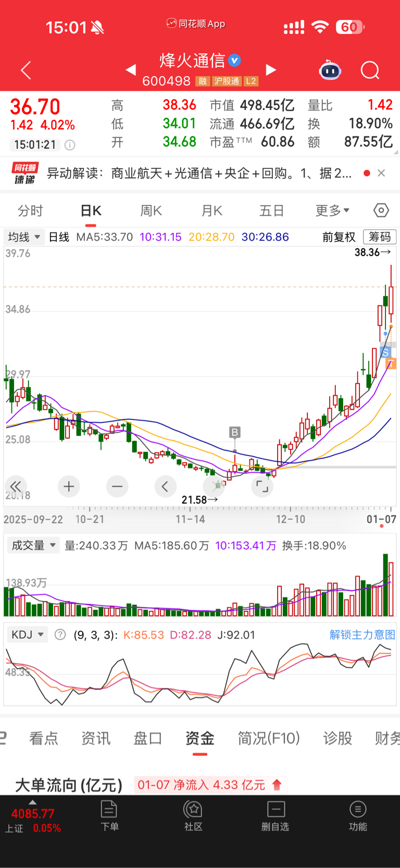Tap the T marker on chart
The width and height of the screenshot is (400, 868).
(391, 363)
